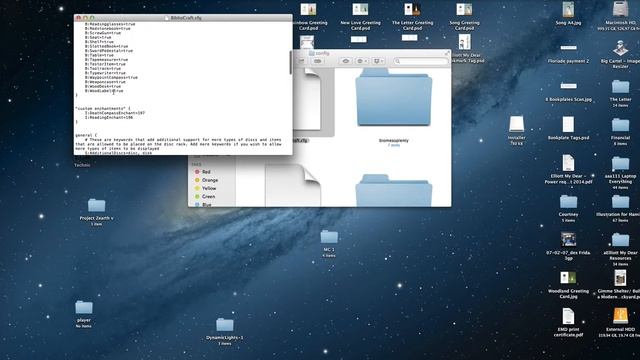Open the EMD print certificate.pdf file

[568, 316]
